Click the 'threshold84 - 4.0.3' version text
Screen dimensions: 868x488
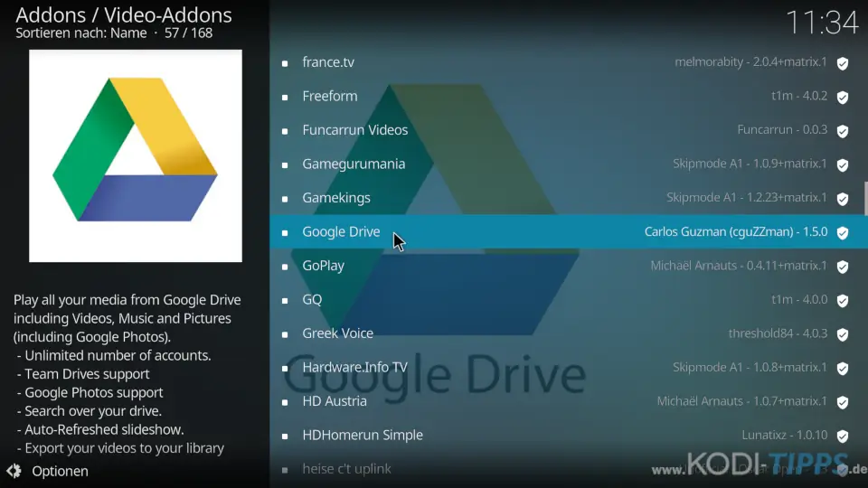pos(778,333)
